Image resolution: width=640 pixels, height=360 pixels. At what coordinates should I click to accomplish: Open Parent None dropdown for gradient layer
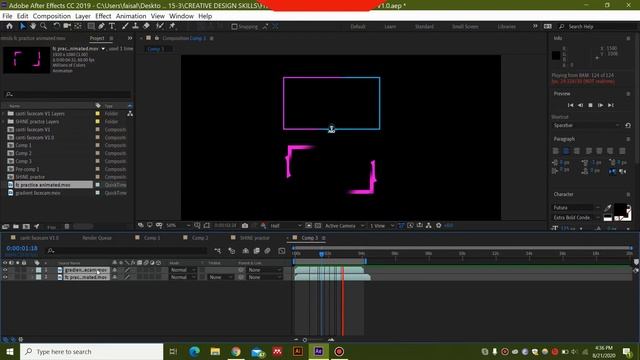coord(264,270)
